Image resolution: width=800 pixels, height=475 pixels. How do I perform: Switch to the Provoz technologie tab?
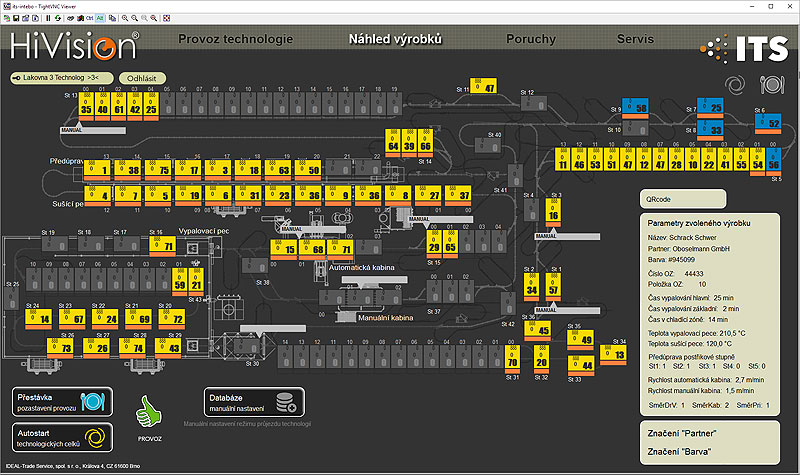coord(235,40)
